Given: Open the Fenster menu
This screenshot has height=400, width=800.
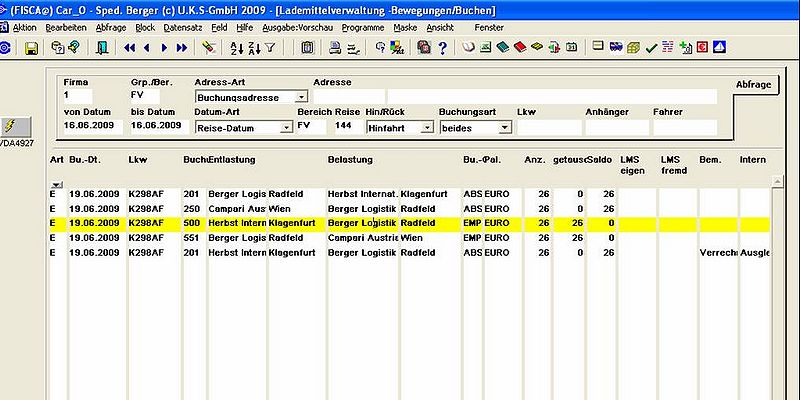Looking at the screenshot, I should [489, 28].
